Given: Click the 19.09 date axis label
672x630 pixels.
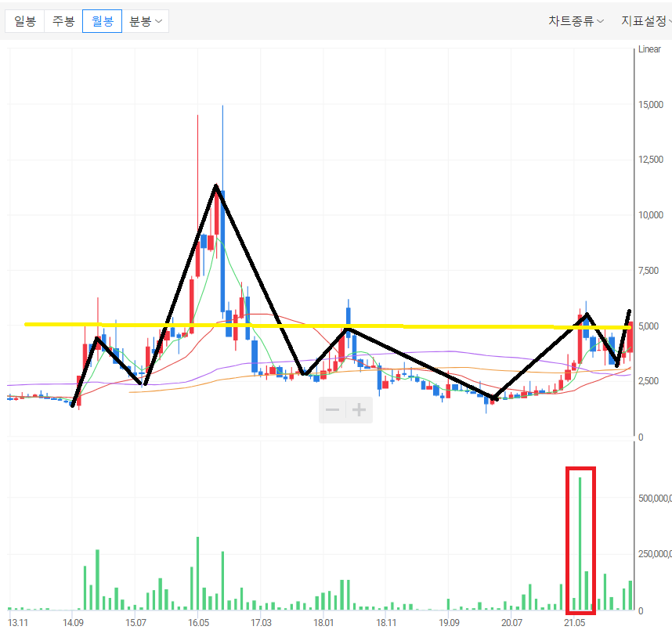Looking at the screenshot, I should [x=449, y=622].
